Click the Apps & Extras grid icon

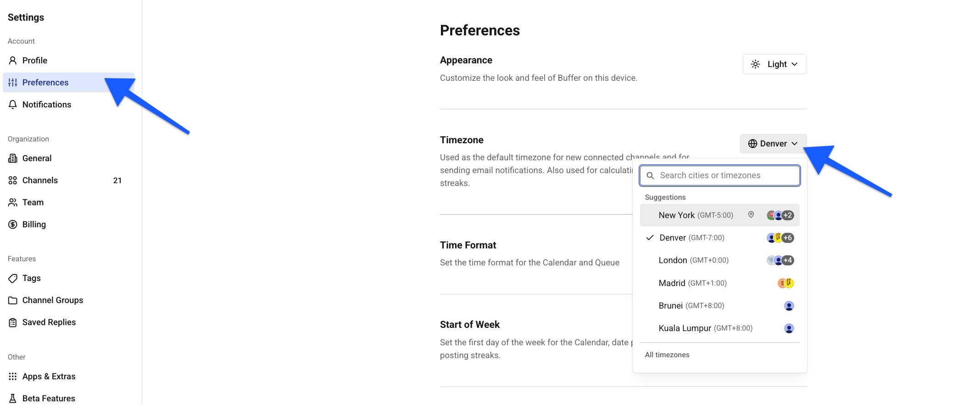pos(12,376)
